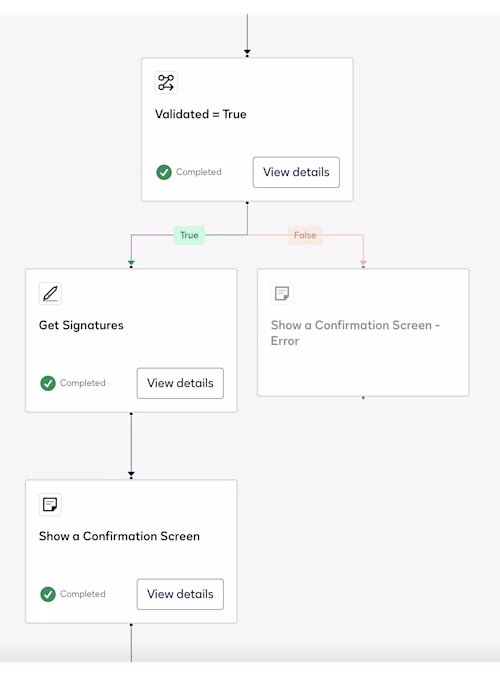Click the greyed note icon on the Error step
The image size is (500, 676).
click(x=282, y=294)
